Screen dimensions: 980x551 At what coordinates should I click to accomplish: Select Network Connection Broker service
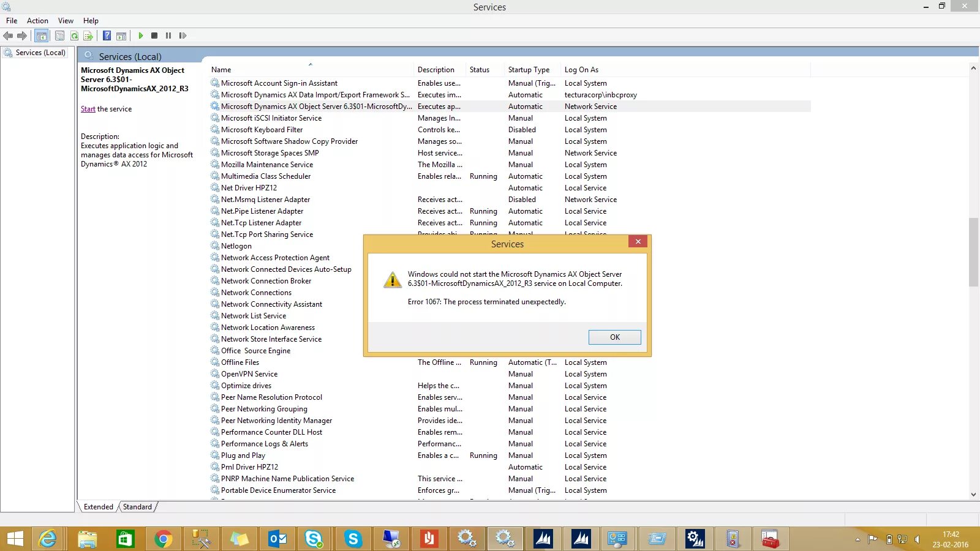coord(266,281)
